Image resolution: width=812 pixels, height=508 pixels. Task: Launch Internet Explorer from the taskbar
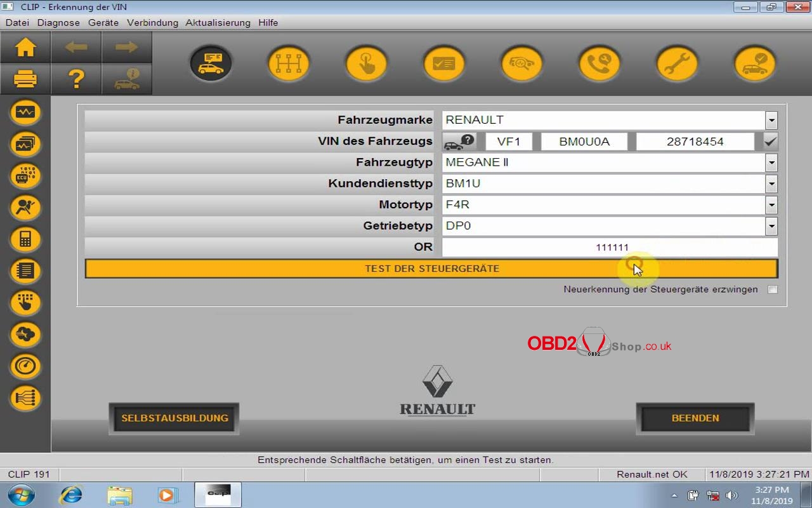pyautogui.click(x=70, y=495)
